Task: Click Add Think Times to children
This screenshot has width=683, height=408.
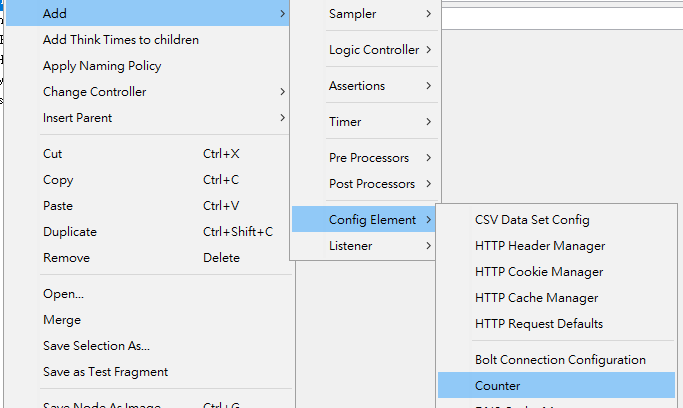Action: point(121,40)
